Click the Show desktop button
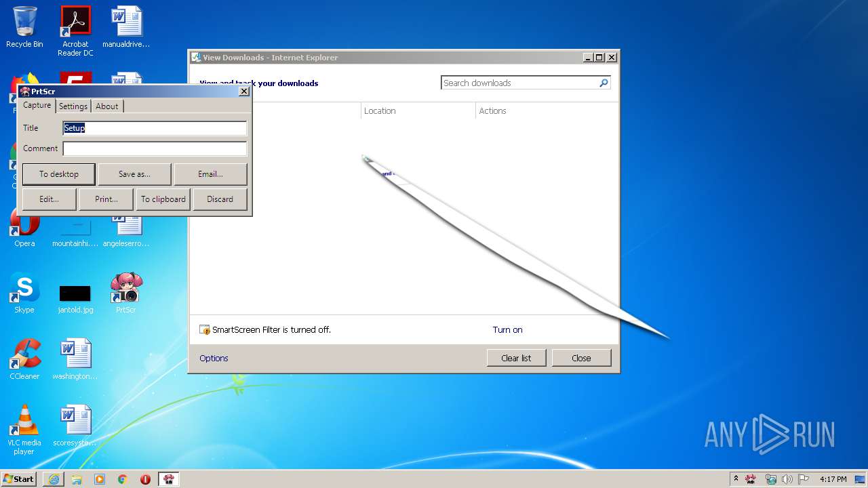This screenshot has height=488, width=868. tap(861, 479)
